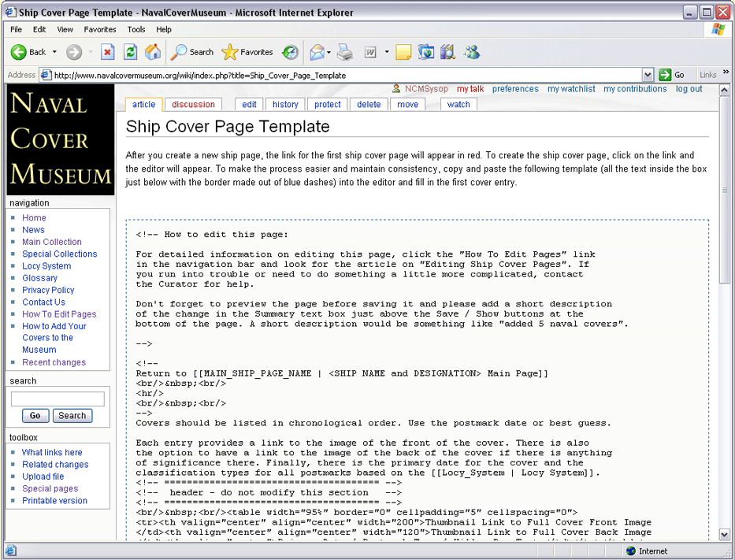Click the wiki Search button in sidebar

pos(72,416)
